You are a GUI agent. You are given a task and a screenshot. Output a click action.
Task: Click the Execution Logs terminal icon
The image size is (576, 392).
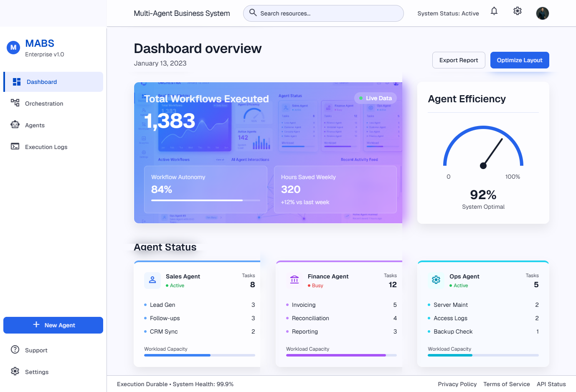15,146
